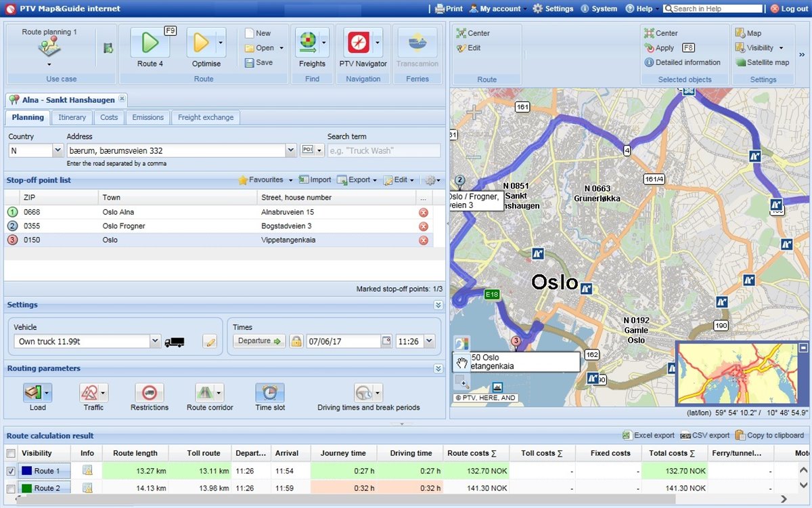This screenshot has width=812, height=508.
Task: Enable Route 2 visibility
Action: pyautogui.click(x=11, y=488)
